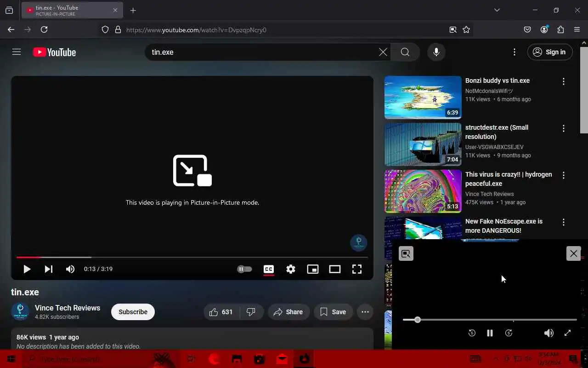
Task: Mute the main video player volume
Action: [70, 269]
